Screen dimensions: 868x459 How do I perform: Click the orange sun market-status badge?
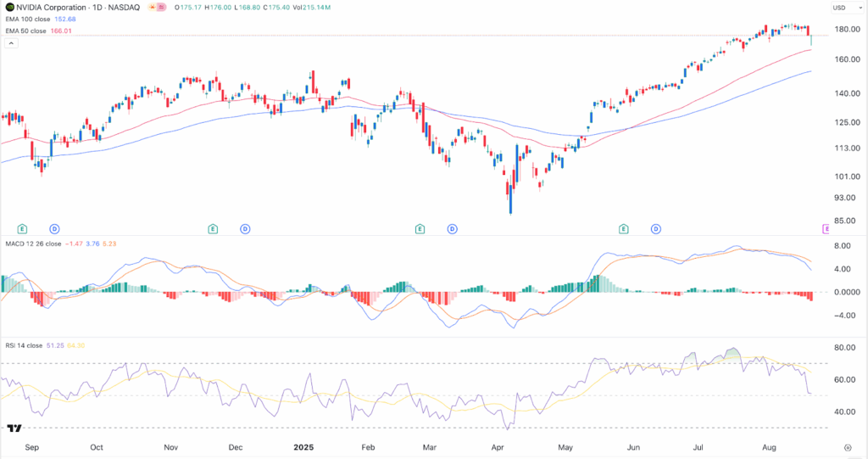point(152,7)
